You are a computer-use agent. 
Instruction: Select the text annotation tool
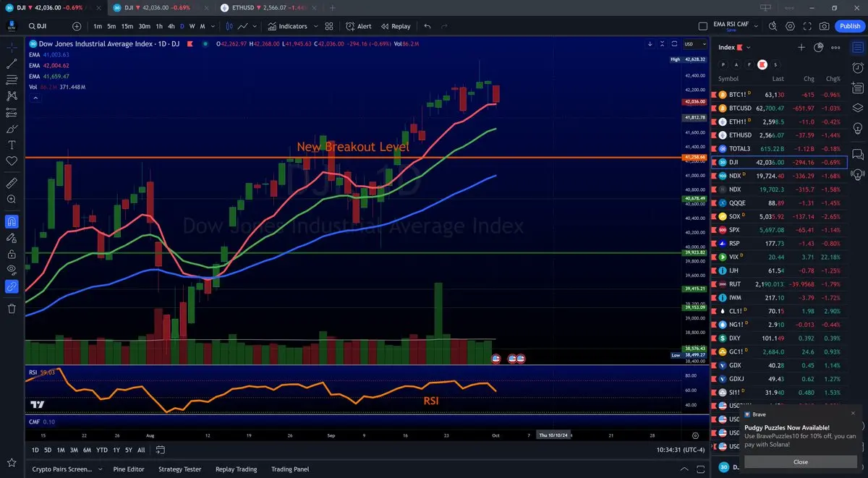pyautogui.click(x=12, y=145)
